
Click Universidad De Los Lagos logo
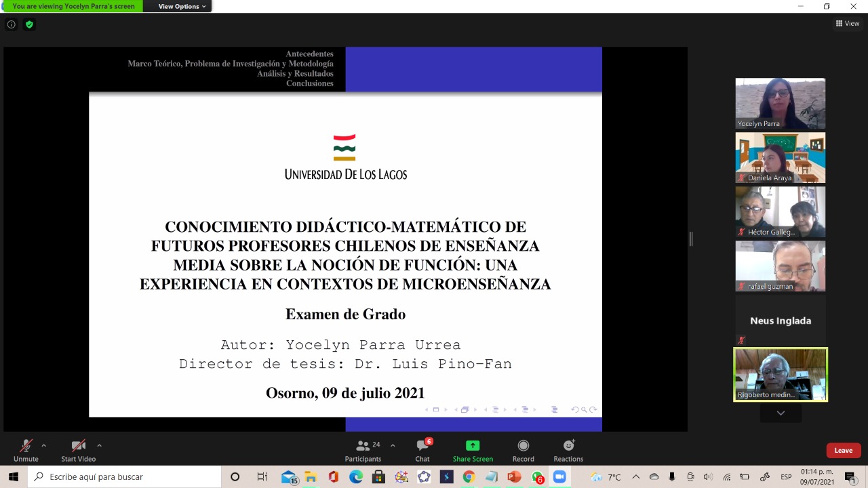click(345, 157)
